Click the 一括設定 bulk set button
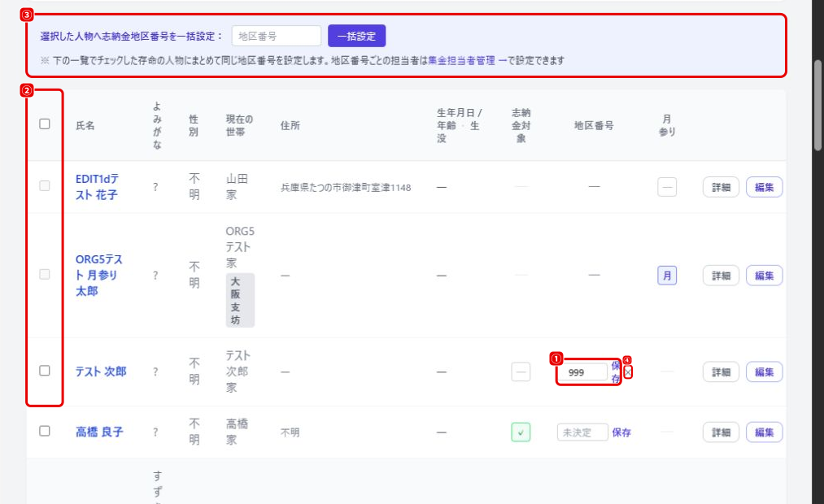This screenshot has height=504, width=824. 357,37
